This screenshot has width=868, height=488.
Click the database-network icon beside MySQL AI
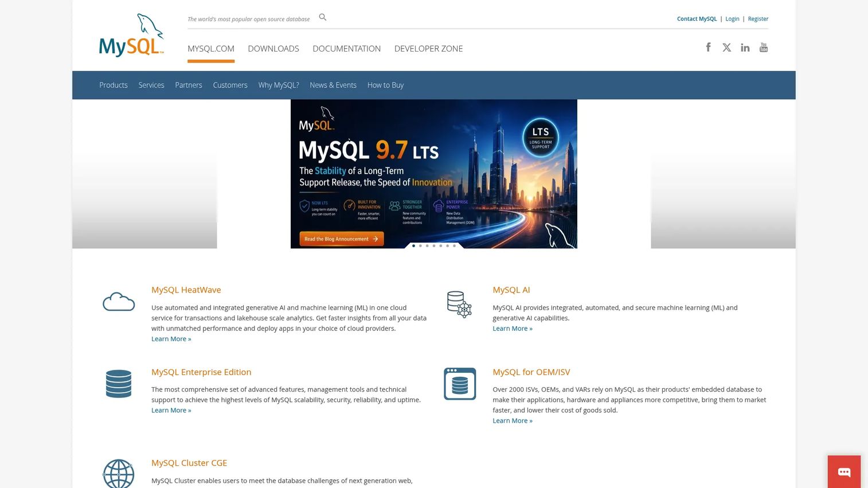pyautogui.click(x=459, y=304)
